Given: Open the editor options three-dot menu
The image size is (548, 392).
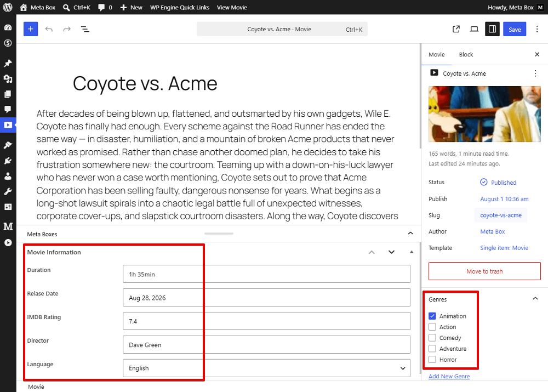Looking at the screenshot, I should click(537, 29).
